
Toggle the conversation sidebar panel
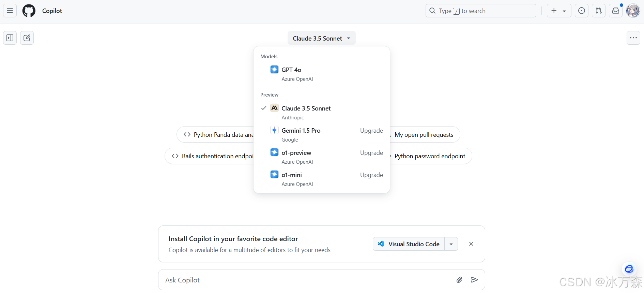10,38
